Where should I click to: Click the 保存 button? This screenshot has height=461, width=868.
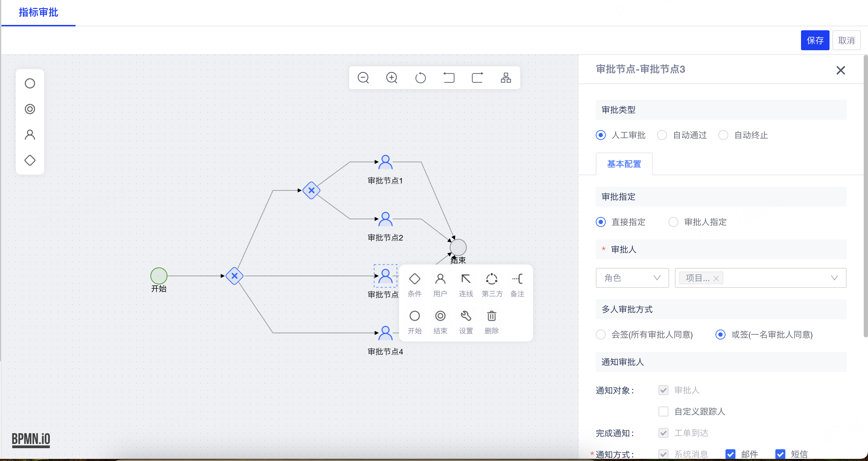815,40
